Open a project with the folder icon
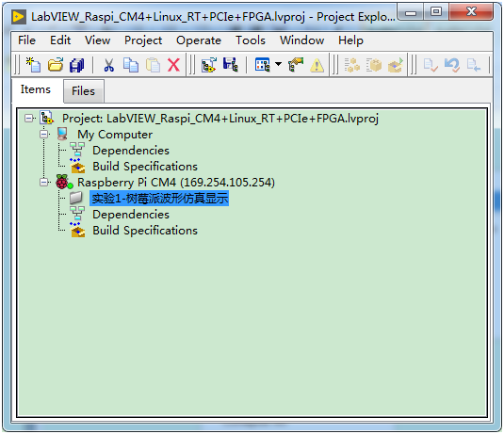 (56, 65)
